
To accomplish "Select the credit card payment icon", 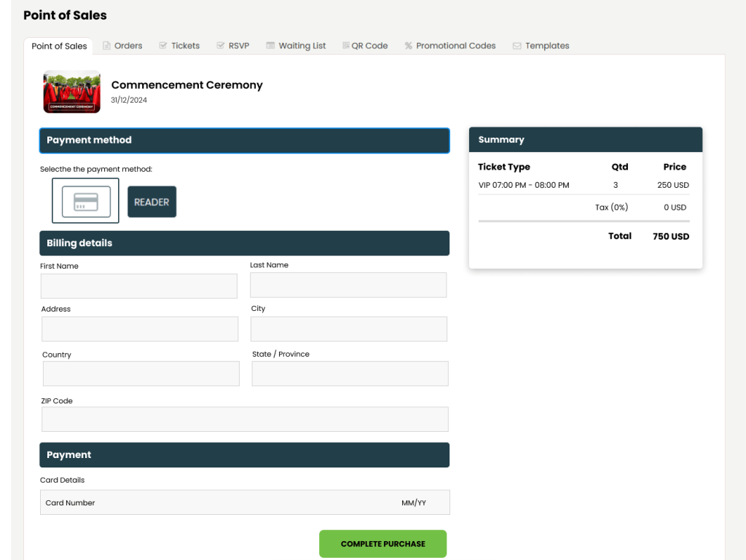I will (85, 201).
